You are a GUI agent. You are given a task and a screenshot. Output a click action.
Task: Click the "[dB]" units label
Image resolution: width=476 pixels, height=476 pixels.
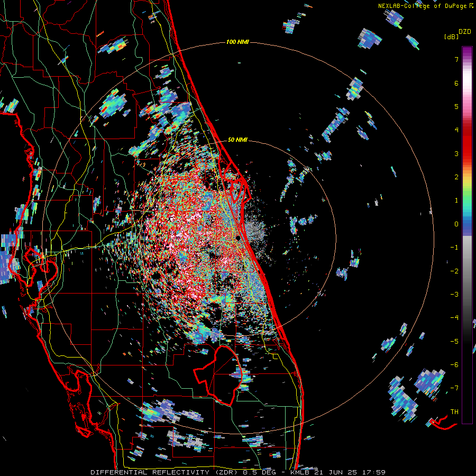pyautogui.click(x=451, y=37)
